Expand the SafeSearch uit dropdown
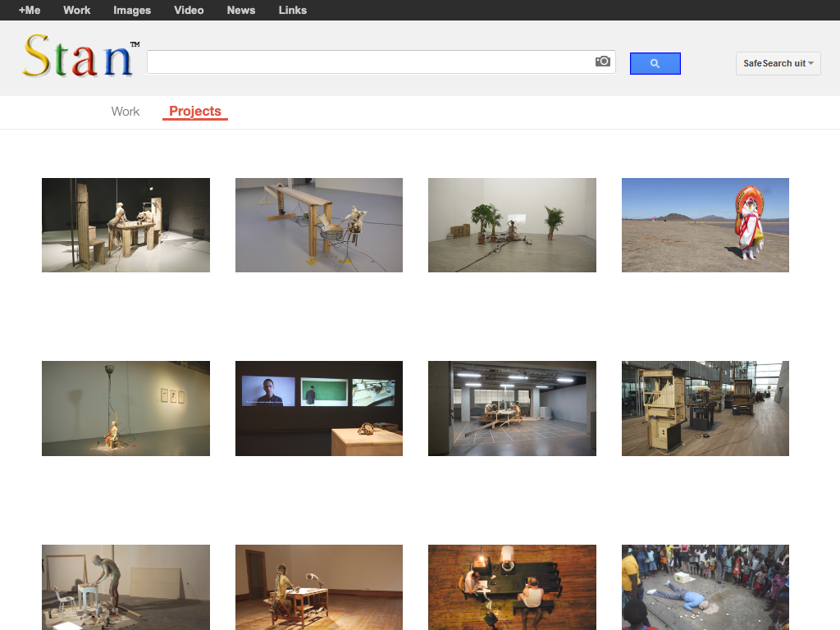 click(x=778, y=63)
